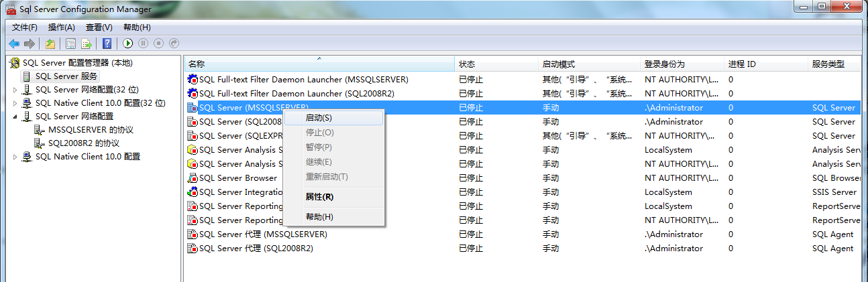Click .\Administrator login of SQL Server (MSSQLSERVER) row
This screenshot has height=282, width=868.
click(x=674, y=108)
